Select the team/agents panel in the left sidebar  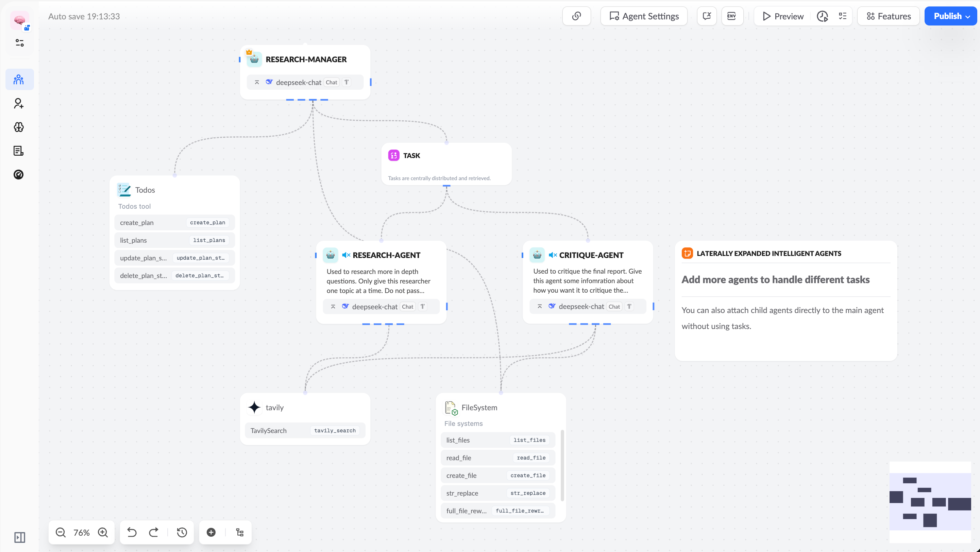19,79
